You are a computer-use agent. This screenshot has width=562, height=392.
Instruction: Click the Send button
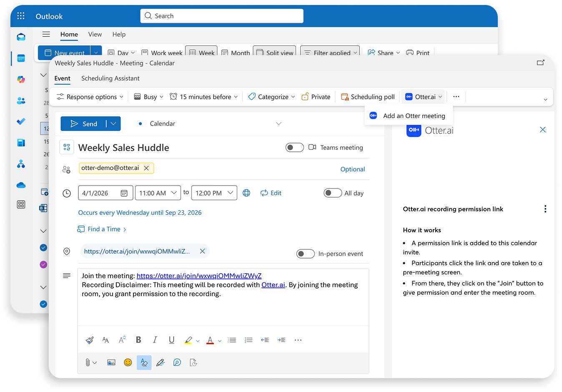point(84,124)
